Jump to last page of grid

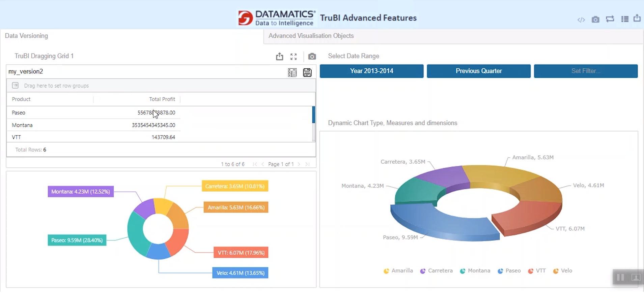tap(307, 164)
